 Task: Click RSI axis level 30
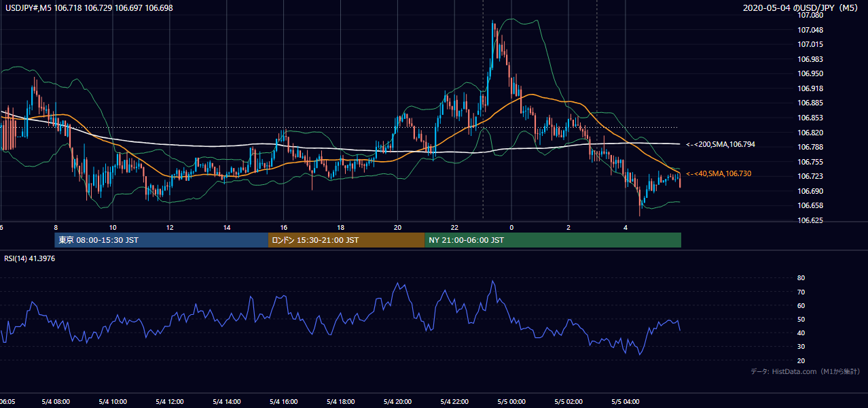(801, 347)
